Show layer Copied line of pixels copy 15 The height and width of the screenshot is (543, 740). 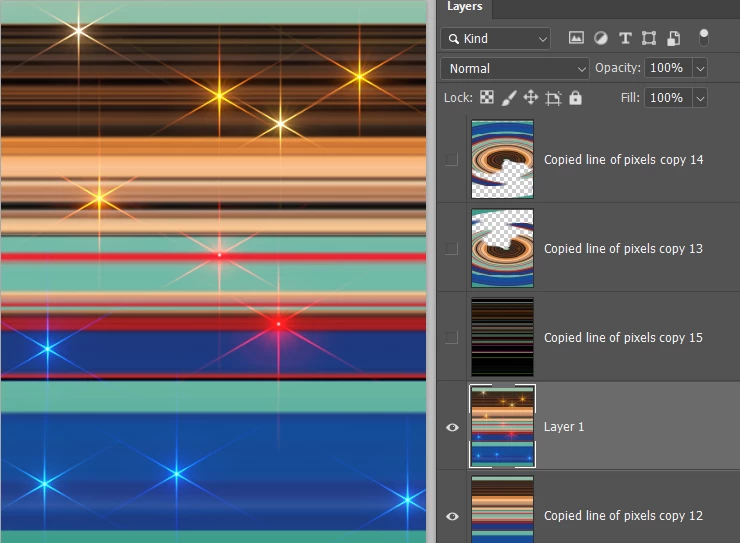452,337
